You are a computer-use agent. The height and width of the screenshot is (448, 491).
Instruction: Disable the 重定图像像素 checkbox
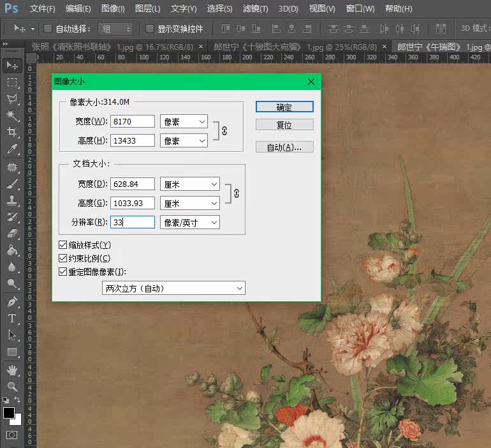click(62, 271)
